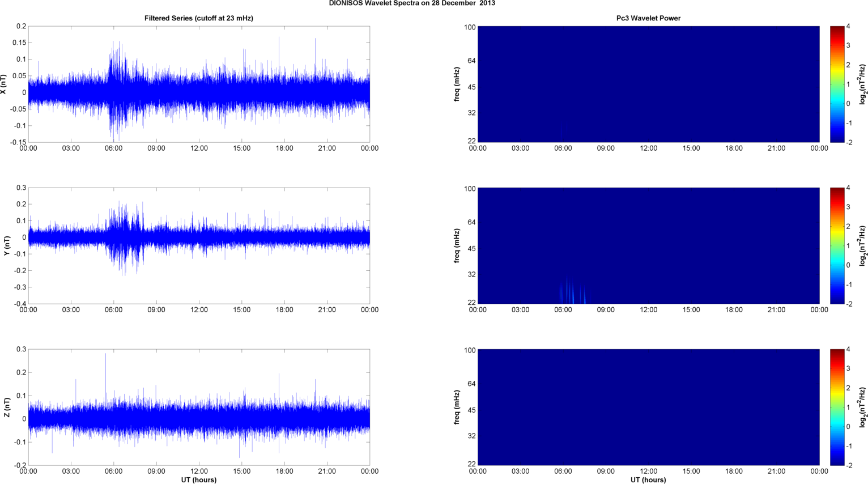Click inside the Z component spectrogram
This screenshot has height=484, width=868.
coord(648,407)
